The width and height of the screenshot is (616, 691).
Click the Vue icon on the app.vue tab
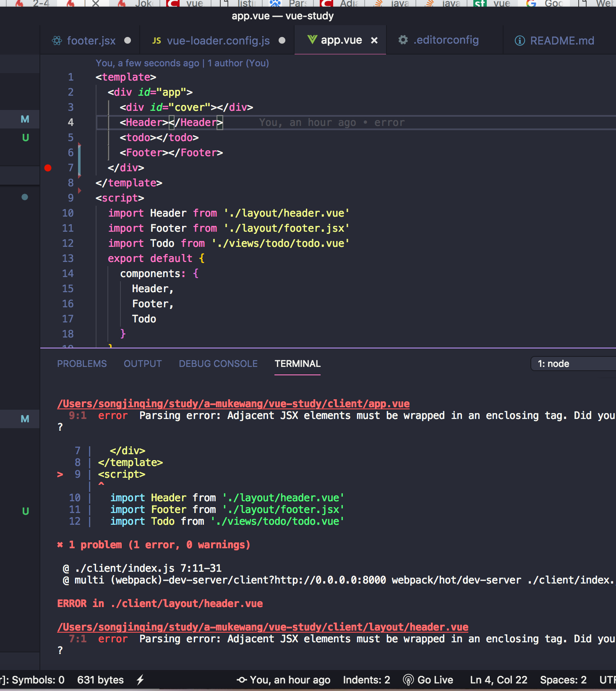click(x=312, y=40)
